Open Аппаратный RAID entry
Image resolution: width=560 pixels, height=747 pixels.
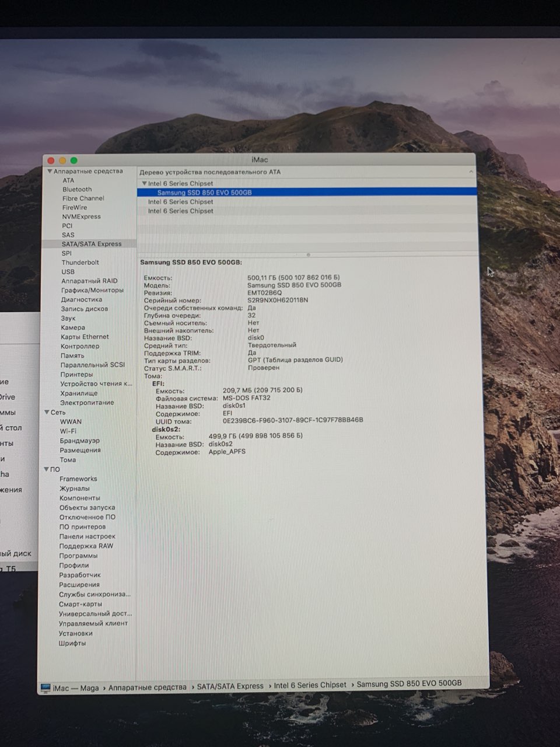(89, 281)
